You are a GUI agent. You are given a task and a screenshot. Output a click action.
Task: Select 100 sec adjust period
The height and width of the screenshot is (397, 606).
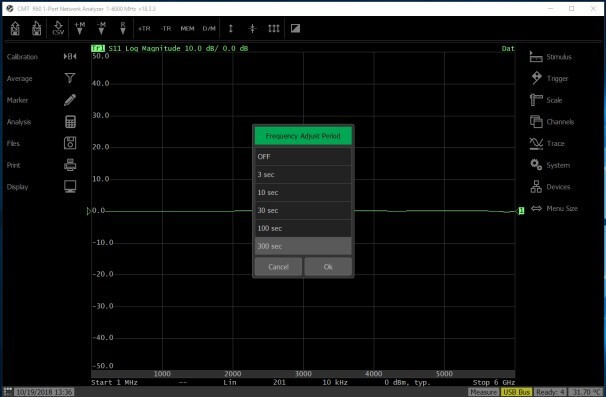(x=303, y=228)
